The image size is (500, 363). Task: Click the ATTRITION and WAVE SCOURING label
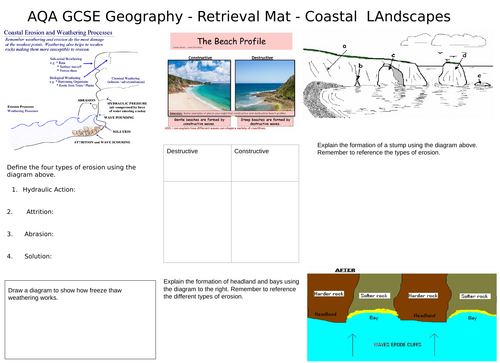tap(102, 142)
